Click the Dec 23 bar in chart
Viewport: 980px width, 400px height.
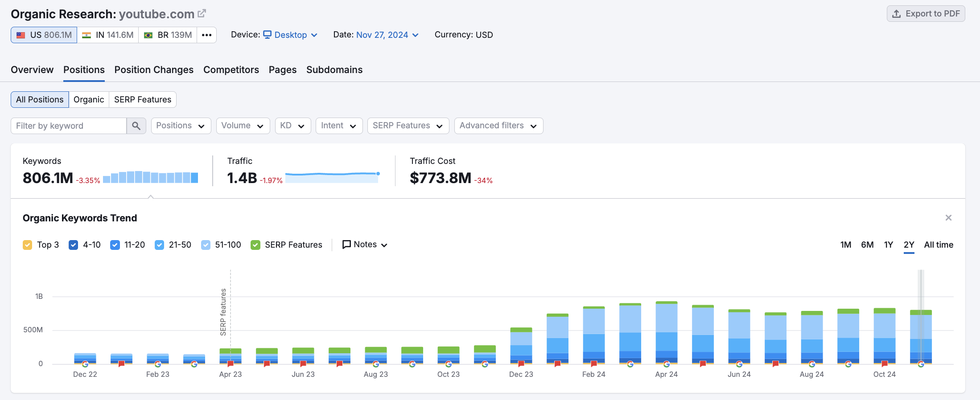pos(521,346)
